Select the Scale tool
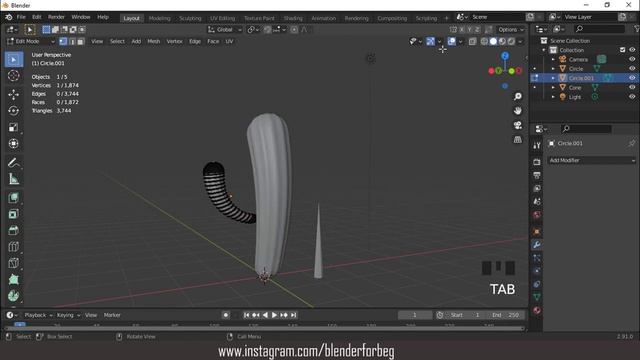The width and height of the screenshot is (640, 360). pyautogui.click(x=13, y=127)
